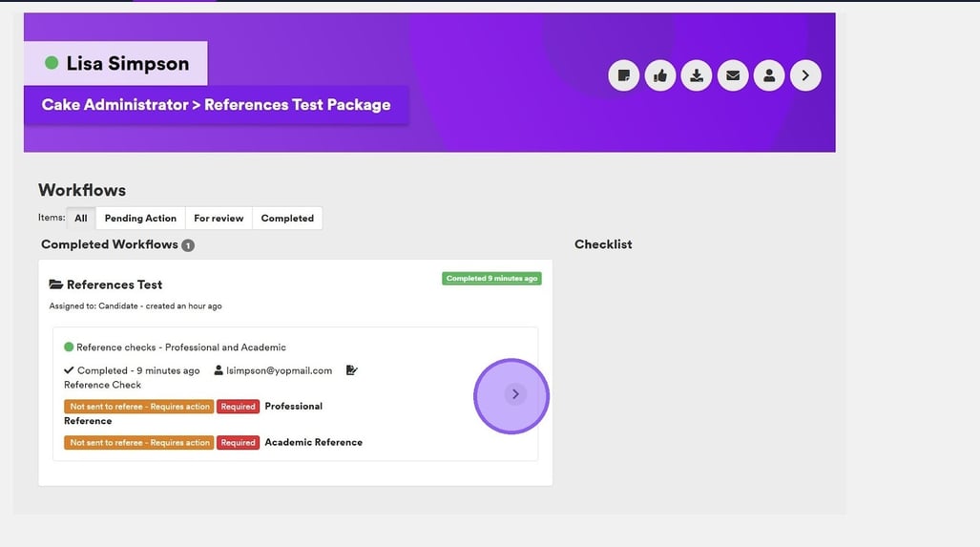Viewport: 980px width, 547px height.
Task: Click the edit form icon beside email
Action: [351, 370]
